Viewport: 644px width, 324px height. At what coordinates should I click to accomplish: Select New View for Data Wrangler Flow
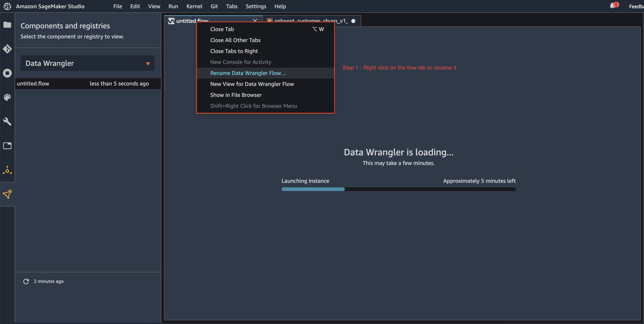[x=266, y=84]
